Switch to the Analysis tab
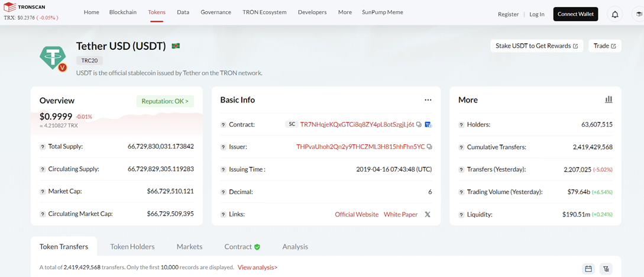The height and width of the screenshot is (277, 644). click(x=295, y=247)
